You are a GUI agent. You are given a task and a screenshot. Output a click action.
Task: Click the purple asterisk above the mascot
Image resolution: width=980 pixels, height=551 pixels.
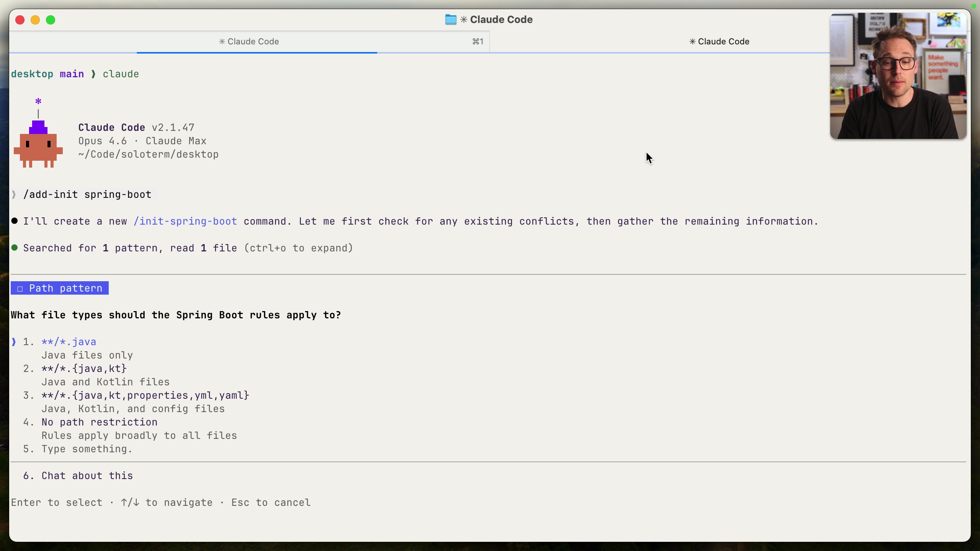[x=38, y=101]
